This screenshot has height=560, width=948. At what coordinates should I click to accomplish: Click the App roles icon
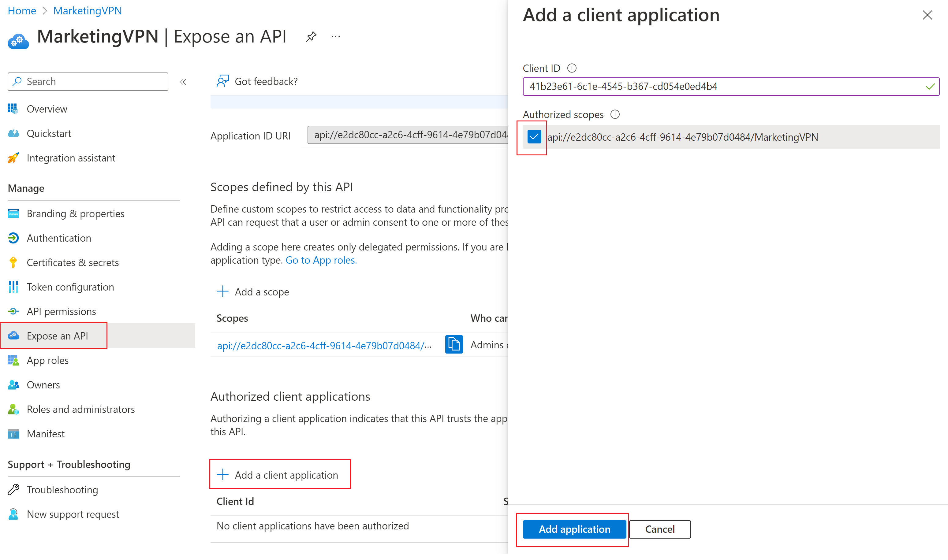(13, 361)
